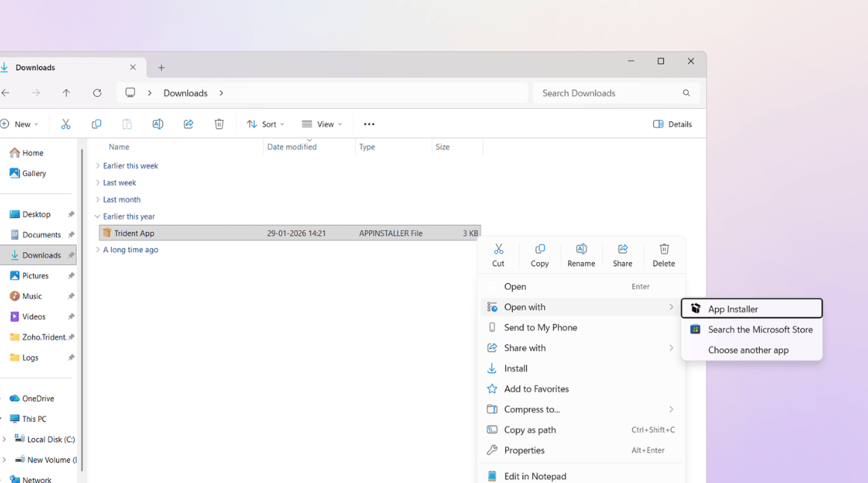Click the Rename icon in the toolbar

click(x=157, y=124)
